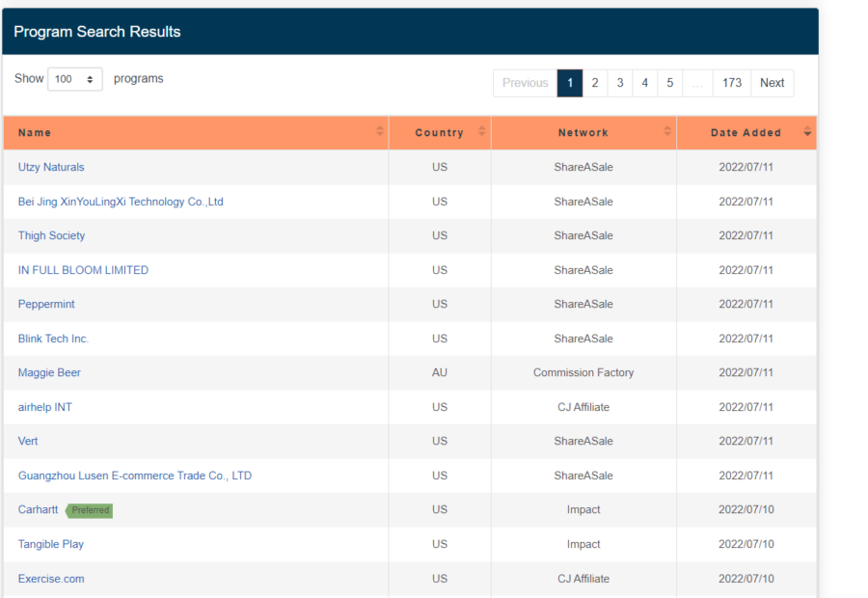The image size is (868, 598).
Task: Open the Utzy Naturals program link
Action: click(51, 167)
